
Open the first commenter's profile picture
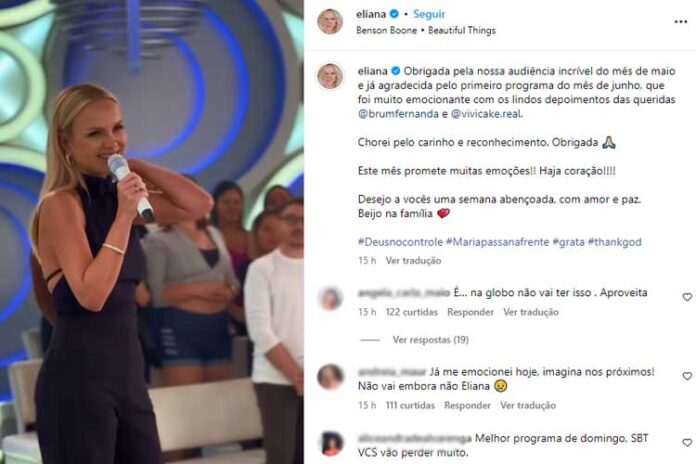point(330,298)
